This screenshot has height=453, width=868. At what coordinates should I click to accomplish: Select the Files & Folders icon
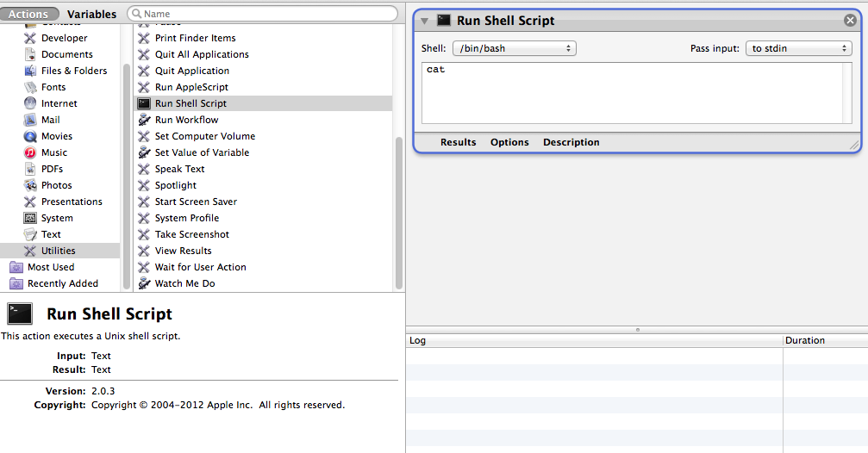click(30, 71)
